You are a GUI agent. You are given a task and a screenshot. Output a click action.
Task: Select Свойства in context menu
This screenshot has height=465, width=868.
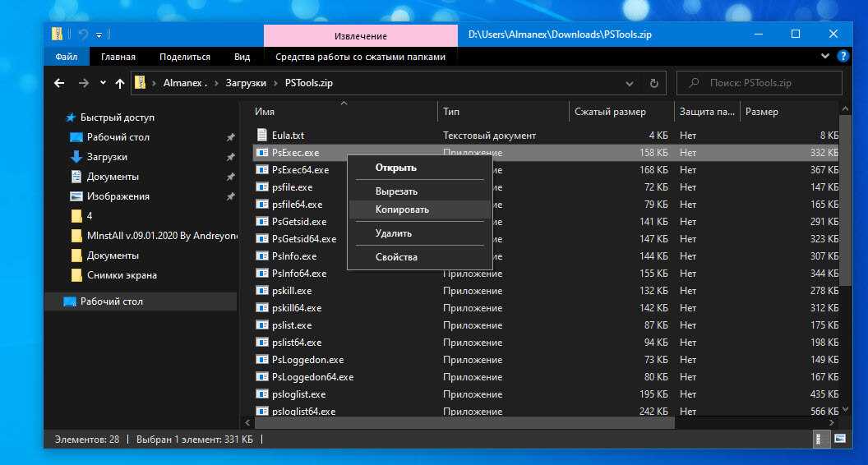[396, 257]
